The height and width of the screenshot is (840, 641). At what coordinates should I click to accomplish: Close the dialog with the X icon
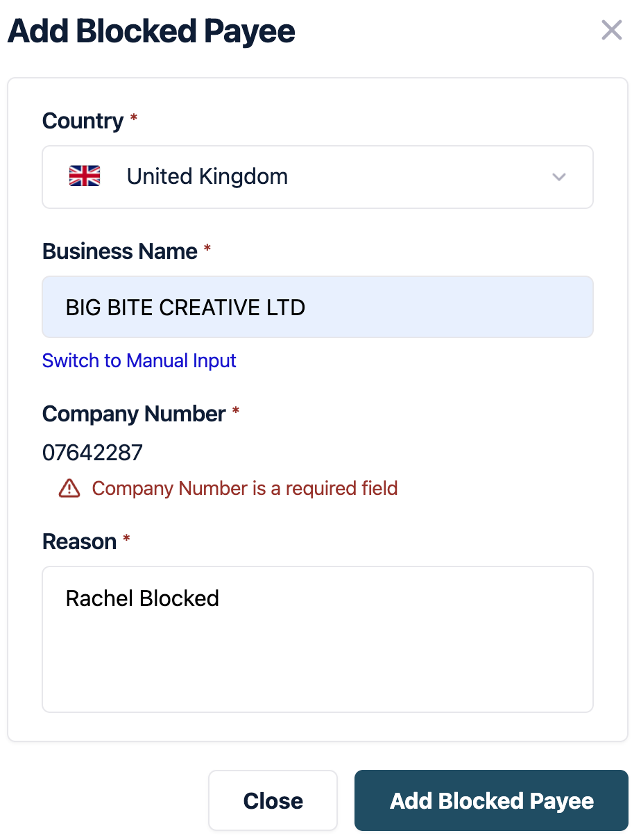point(611,31)
